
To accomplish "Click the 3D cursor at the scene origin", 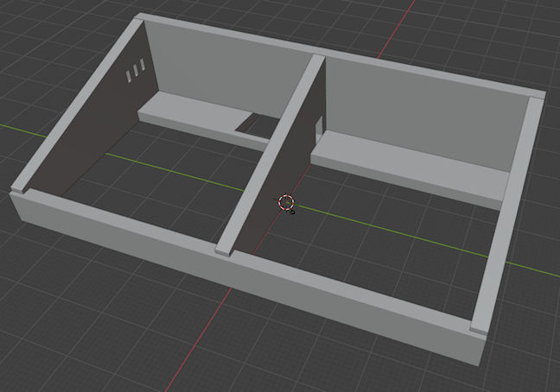I will 286,202.
